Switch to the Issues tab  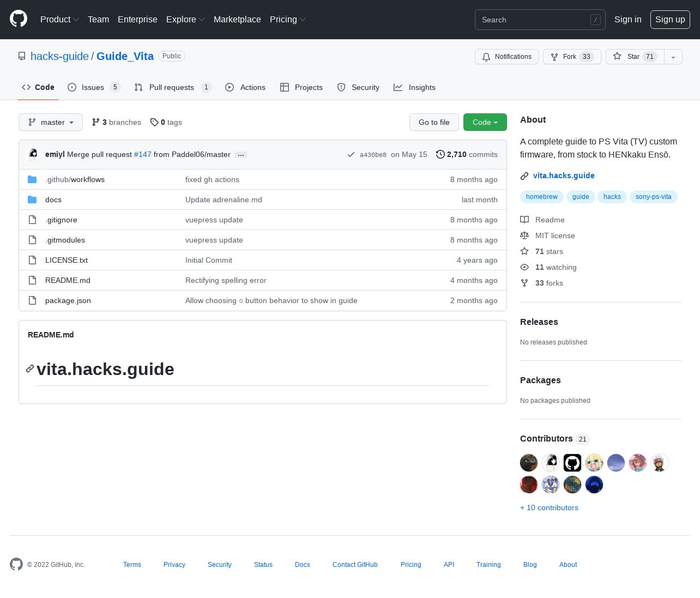pos(93,87)
